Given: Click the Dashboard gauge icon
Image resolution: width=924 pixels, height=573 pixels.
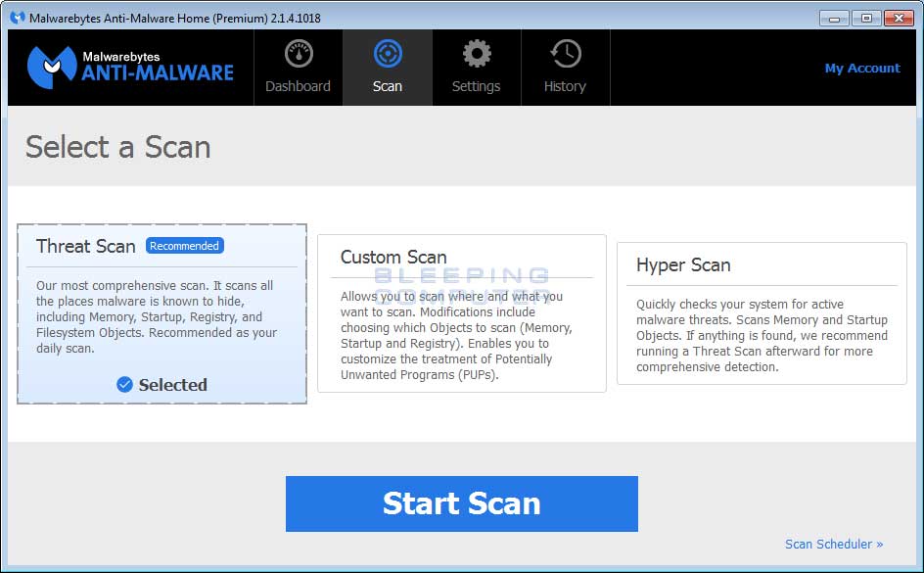Looking at the screenshot, I should (x=299, y=54).
